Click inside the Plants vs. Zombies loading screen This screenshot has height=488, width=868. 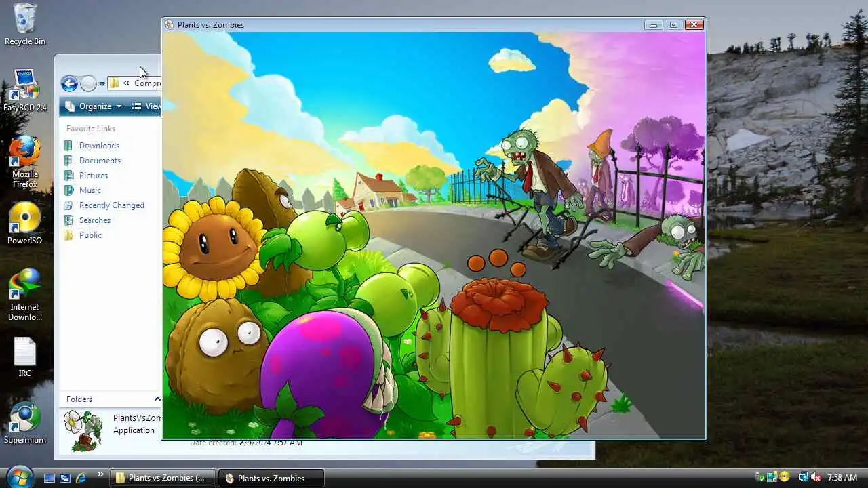tap(433, 235)
